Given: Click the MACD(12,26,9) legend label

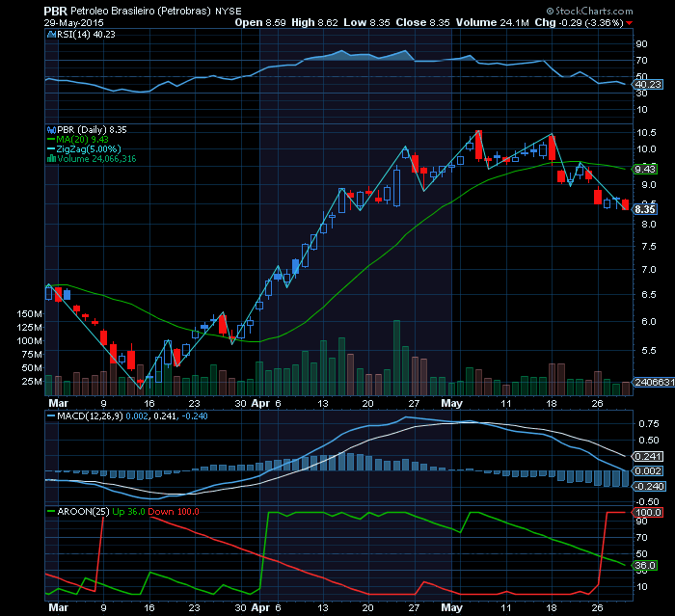Looking at the screenshot, I should pyautogui.click(x=90, y=416).
